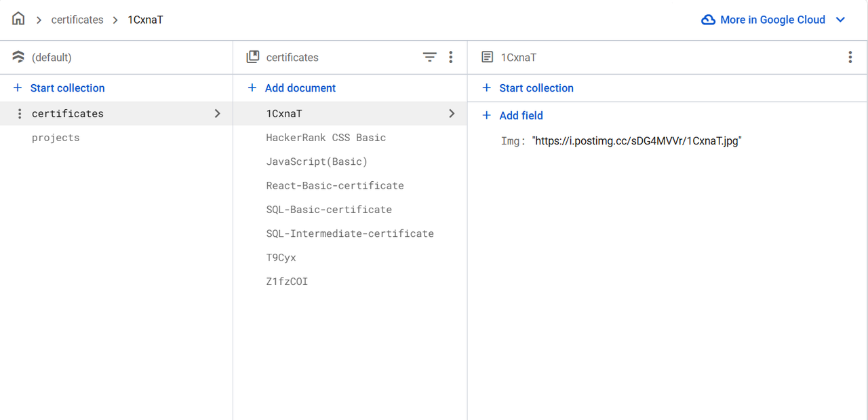Open 1CxnaT document three-dot menu
This screenshot has height=420, width=868.
[x=850, y=58]
